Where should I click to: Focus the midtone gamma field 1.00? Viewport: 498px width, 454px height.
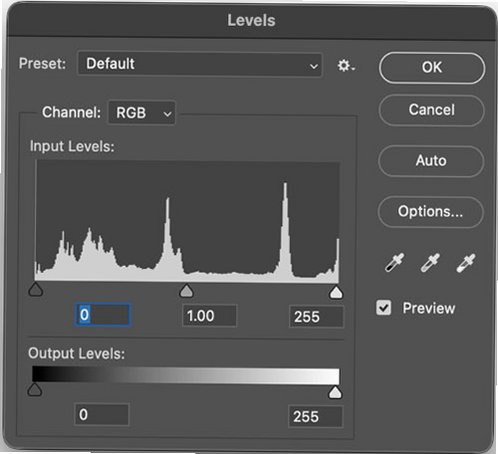coord(210,316)
